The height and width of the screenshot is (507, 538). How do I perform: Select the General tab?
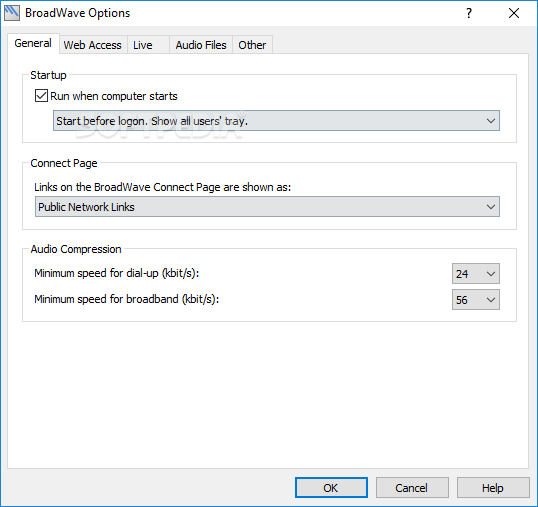pos(33,44)
